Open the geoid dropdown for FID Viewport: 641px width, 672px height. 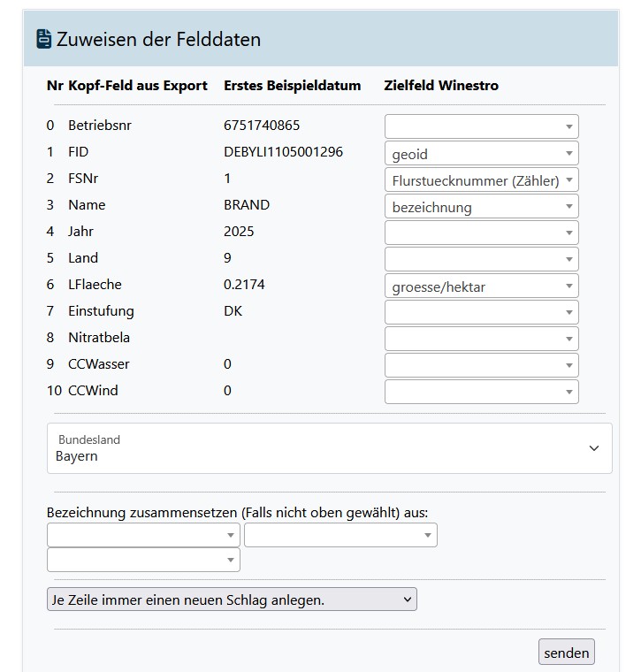tap(481, 153)
